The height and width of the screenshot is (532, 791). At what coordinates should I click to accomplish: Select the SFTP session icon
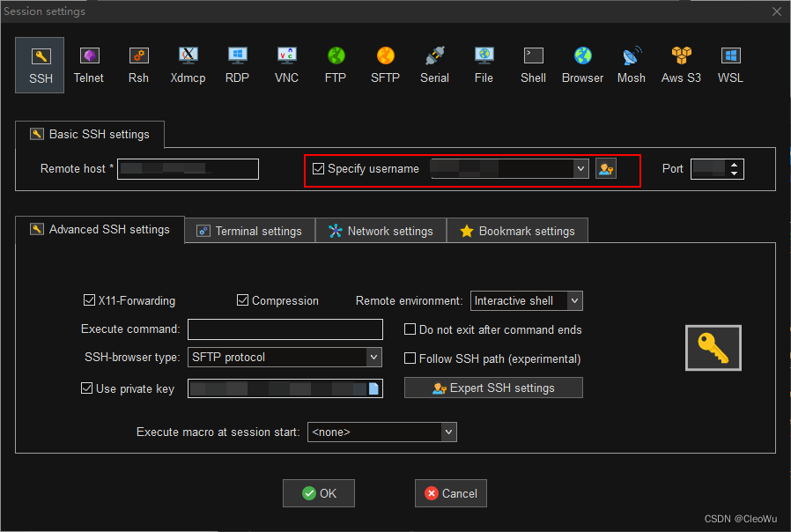385,65
